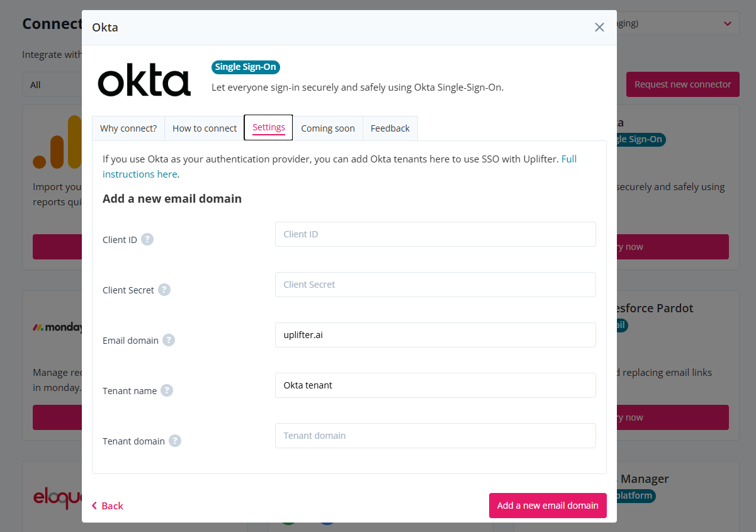This screenshot has height=532, width=756.
Task: Switch to the Why connect? tab
Action: (128, 128)
